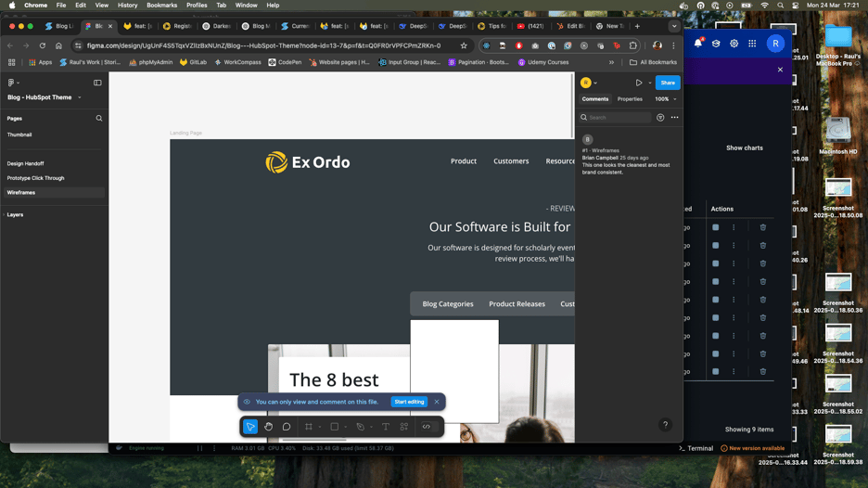Screen dimensions: 868x488
Task: Open pen tool options dropdown arrow
Action: (x=371, y=427)
